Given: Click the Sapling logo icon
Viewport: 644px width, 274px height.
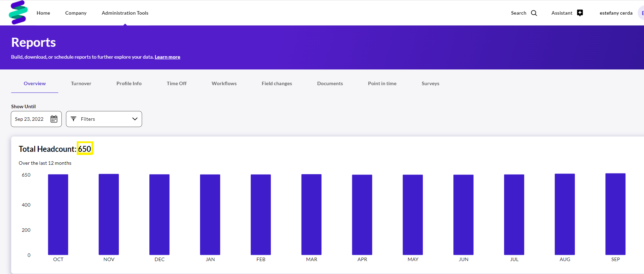Looking at the screenshot, I should (x=18, y=13).
